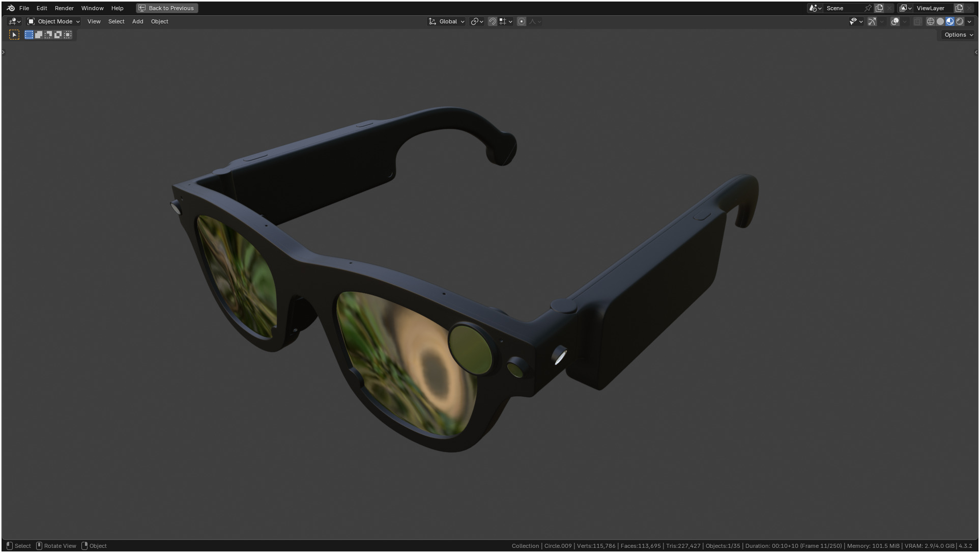Viewport: 980px width, 553px height.
Task: Toggle the pin scene to workspace icon
Action: point(868,8)
